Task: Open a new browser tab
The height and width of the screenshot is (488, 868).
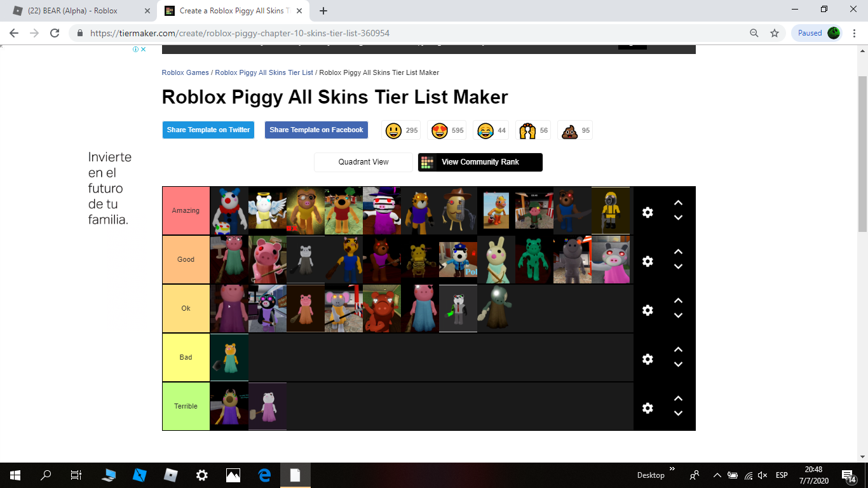Action: pyautogui.click(x=323, y=11)
